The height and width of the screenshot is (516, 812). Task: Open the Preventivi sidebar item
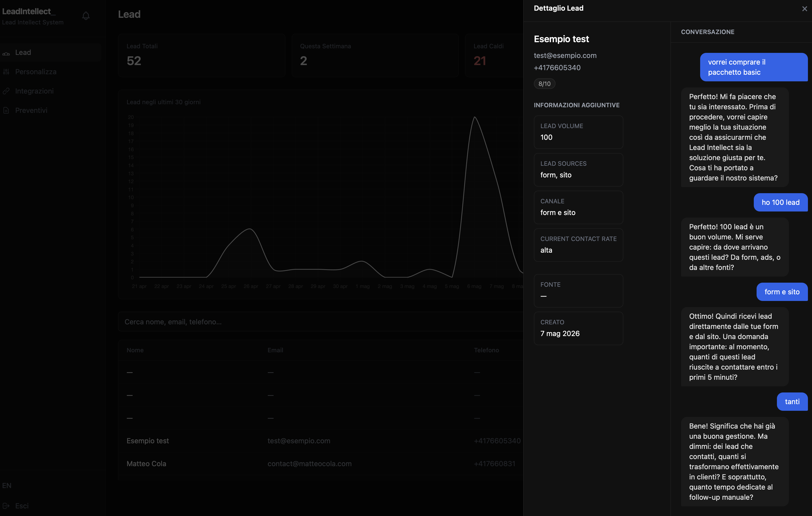tap(51, 110)
